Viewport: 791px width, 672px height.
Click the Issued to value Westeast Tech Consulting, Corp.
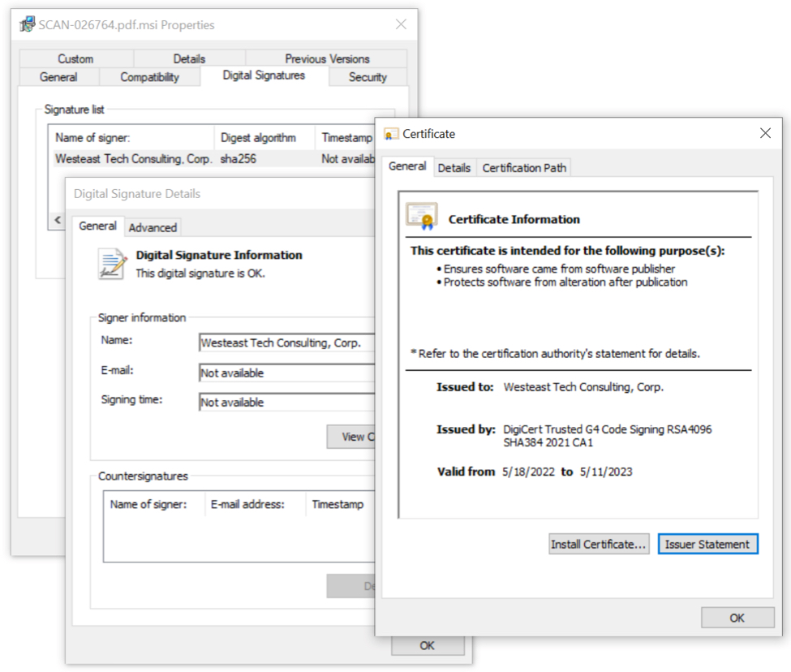click(x=583, y=387)
